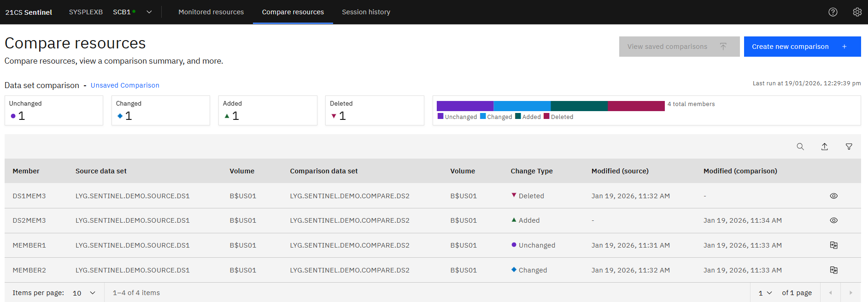Click eye icon for DS1MEM3 row
Screen dimensions: 868x302
(833, 196)
